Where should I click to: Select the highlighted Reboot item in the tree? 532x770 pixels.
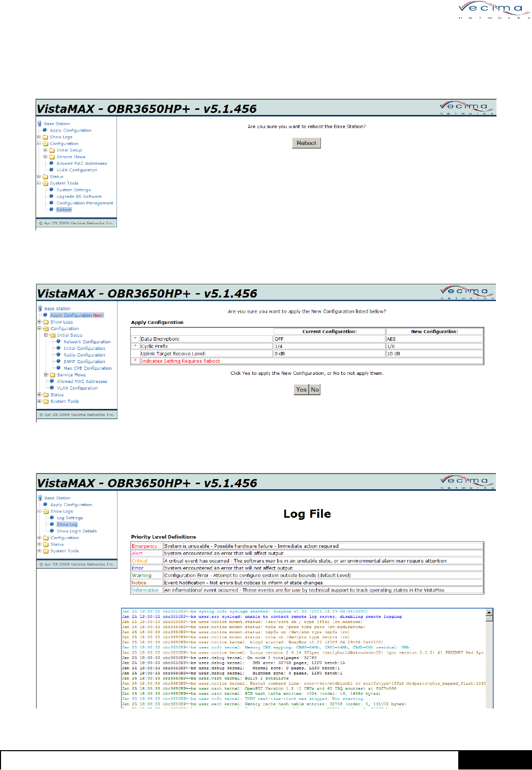pyautogui.click(x=64, y=210)
